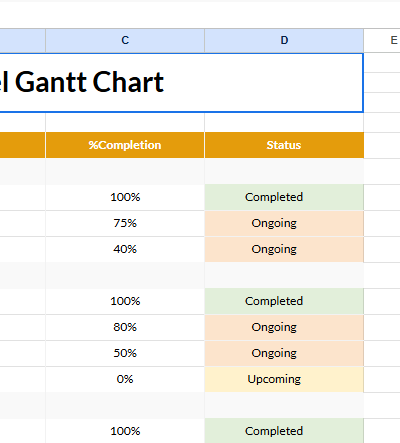Select the 0% completion cell
This screenshot has width=400, height=443.
pos(125,379)
